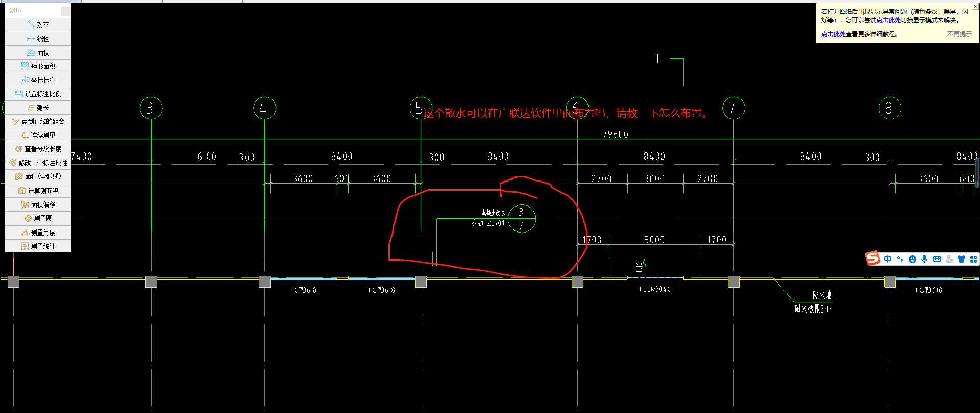Toggle punctuation mode in Sogou toolbar
980x413 pixels.
(900, 259)
